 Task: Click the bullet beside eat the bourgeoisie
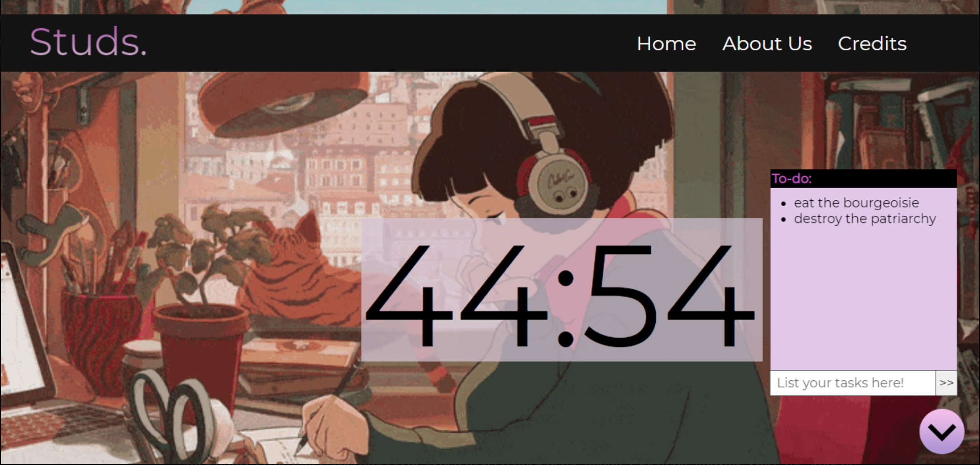(783, 204)
